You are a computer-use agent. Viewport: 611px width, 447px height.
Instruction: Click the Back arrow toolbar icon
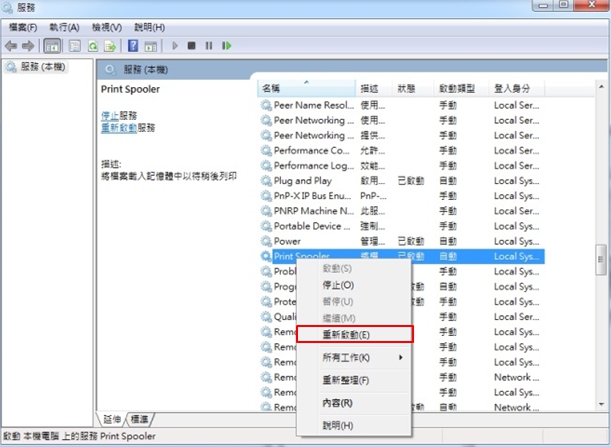(x=12, y=45)
